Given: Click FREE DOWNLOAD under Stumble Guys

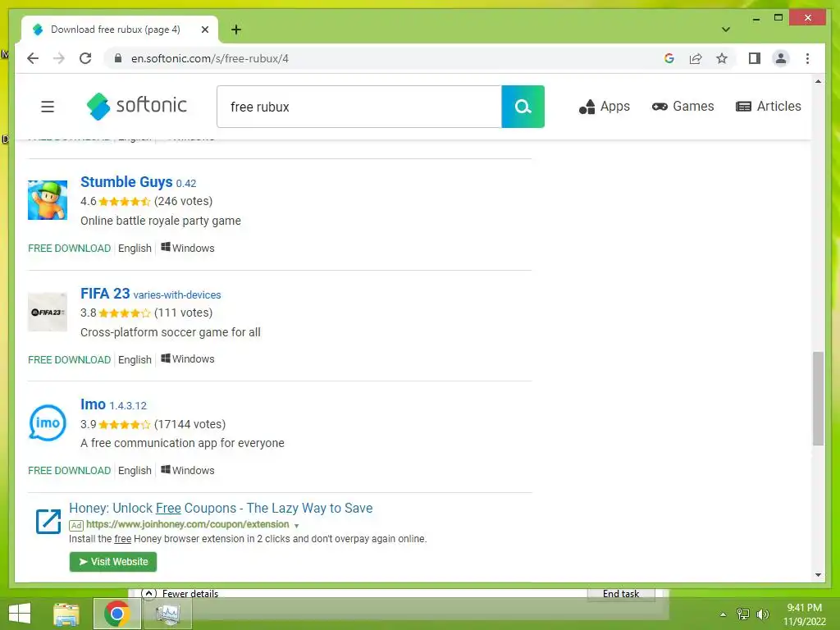Looking at the screenshot, I should [x=69, y=248].
